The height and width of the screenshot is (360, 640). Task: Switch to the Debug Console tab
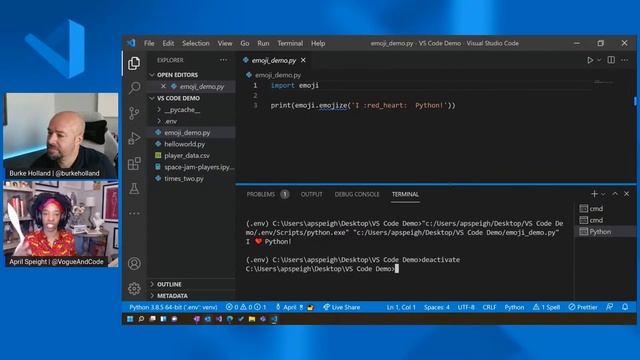tap(357, 194)
